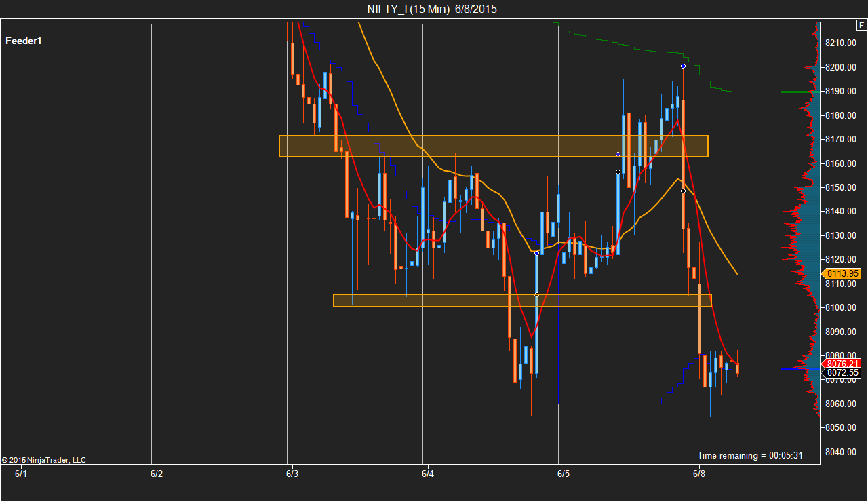
Task: Click the circle marker at 8200 high
Action: pyautogui.click(x=683, y=66)
